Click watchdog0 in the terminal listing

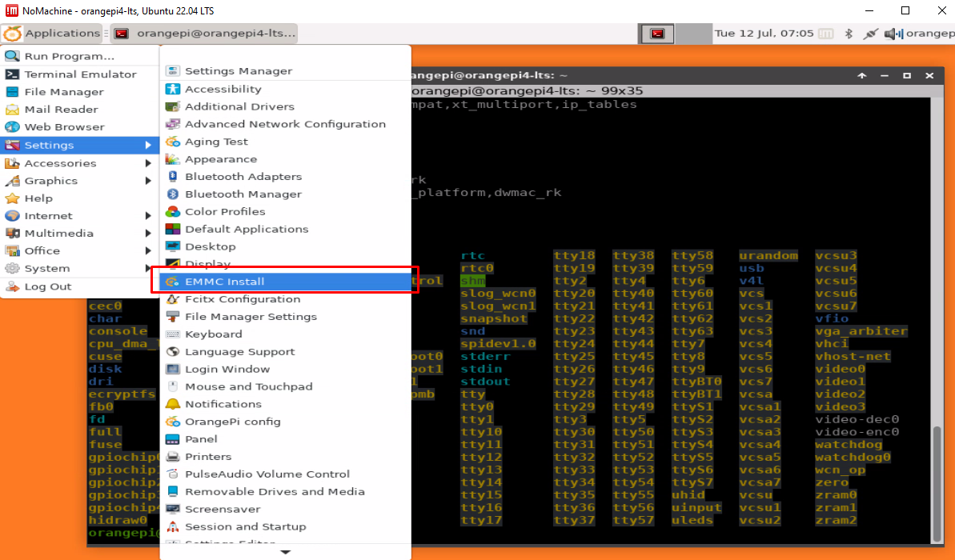point(853,457)
